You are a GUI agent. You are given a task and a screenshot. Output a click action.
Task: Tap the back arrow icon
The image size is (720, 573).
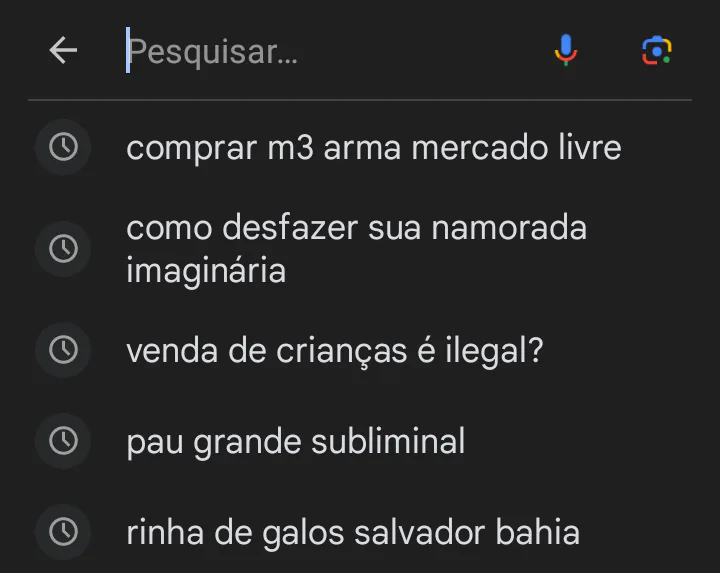[x=63, y=50]
